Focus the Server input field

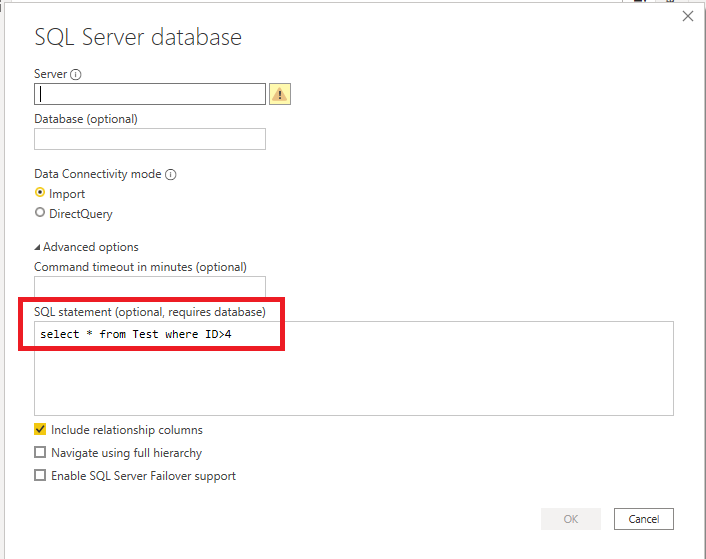coord(150,94)
